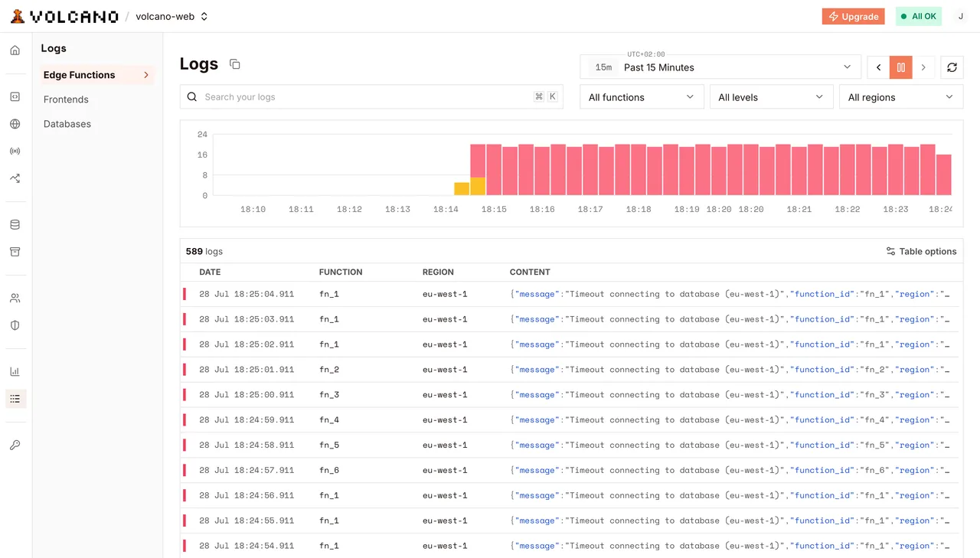
Task: Open the team users icon in sidebar
Action: [15, 299]
